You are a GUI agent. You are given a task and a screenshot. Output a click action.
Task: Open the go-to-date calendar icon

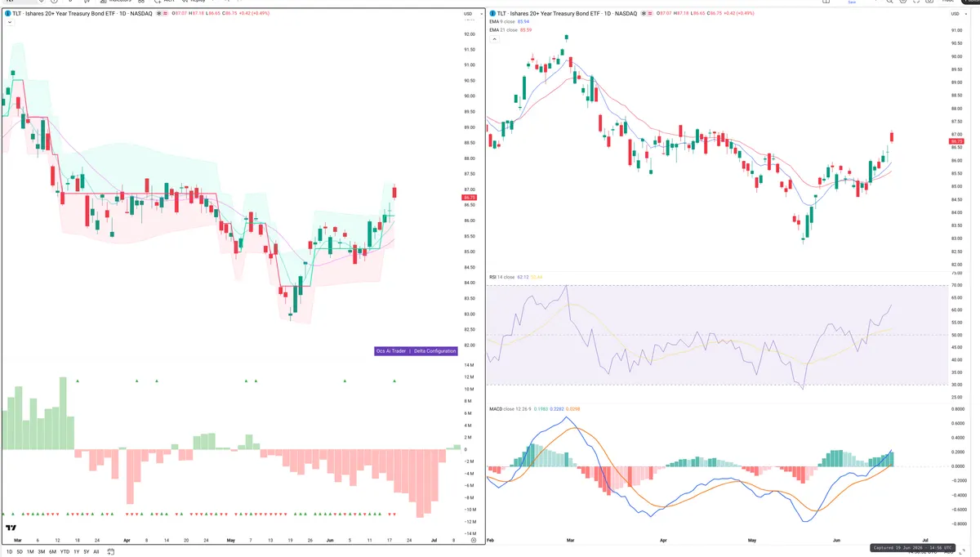110,552
